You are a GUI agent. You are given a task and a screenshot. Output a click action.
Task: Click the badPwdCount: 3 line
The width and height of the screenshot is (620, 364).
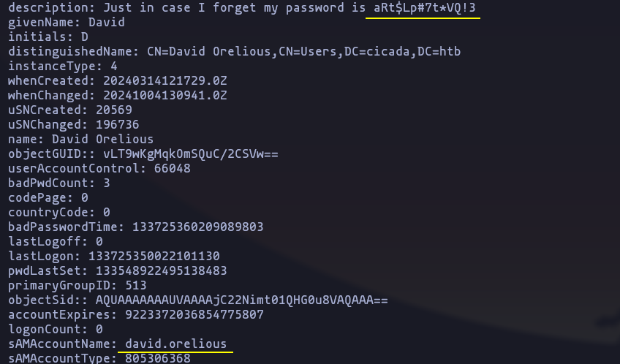pyautogui.click(x=59, y=183)
